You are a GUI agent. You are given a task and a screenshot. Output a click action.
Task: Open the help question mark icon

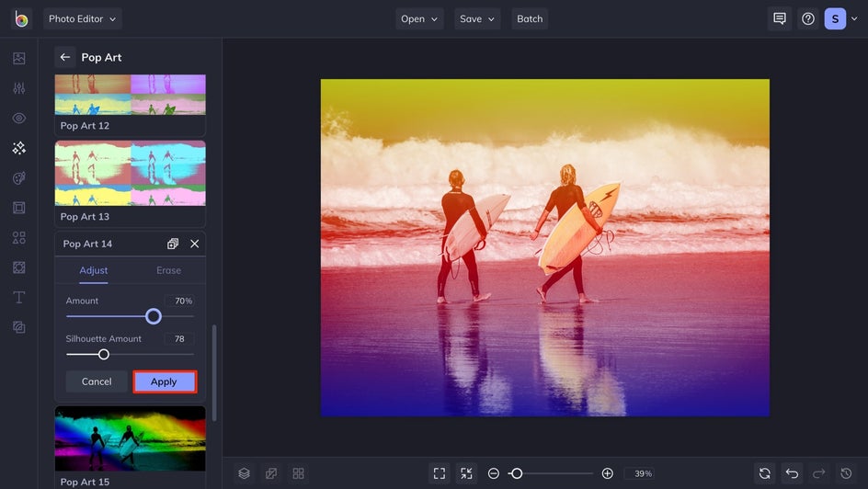click(x=808, y=18)
